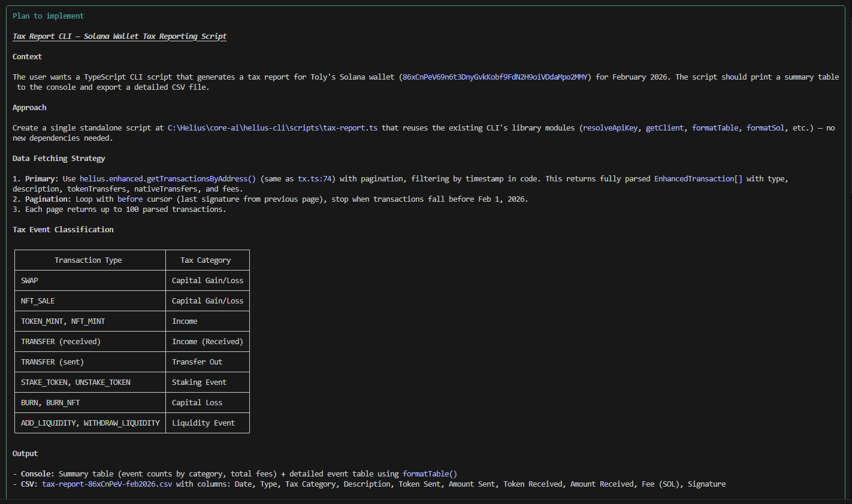The image size is (852, 504).
Task: Select the Transaction Type column header
Action: coord(88,260)
